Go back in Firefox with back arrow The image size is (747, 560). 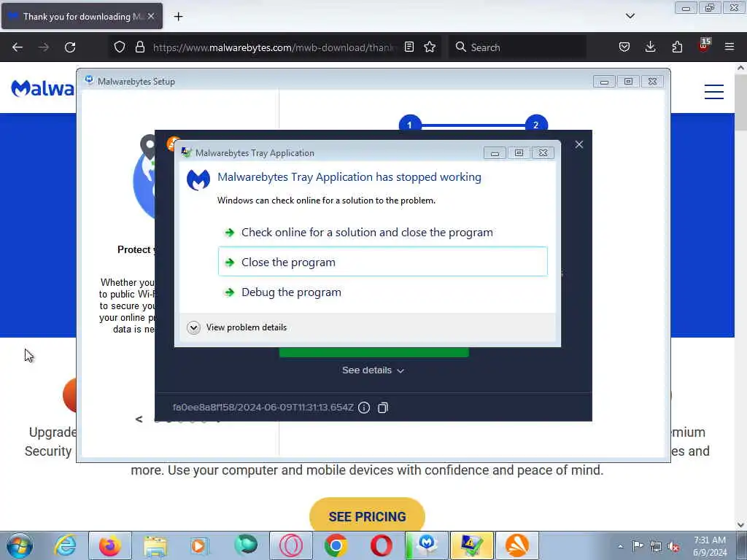[18, 47]
